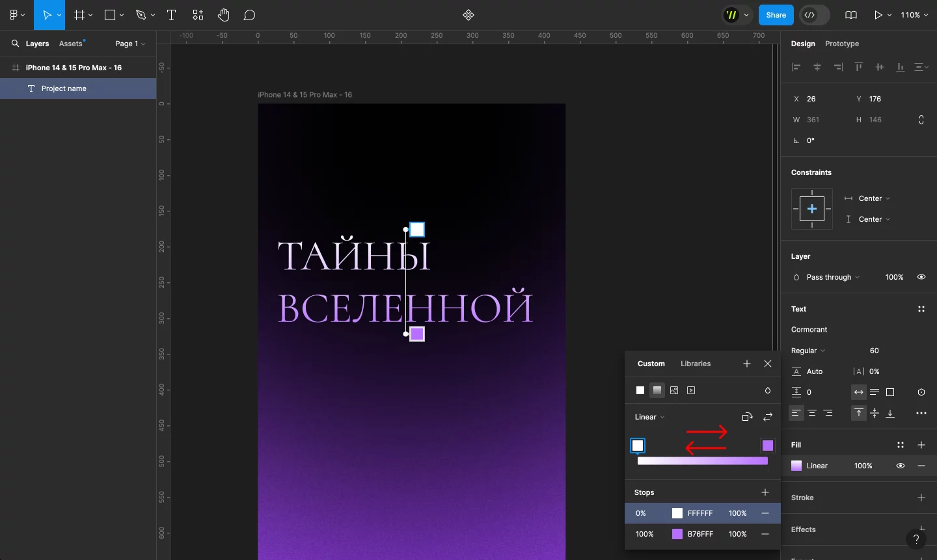Image resolution: width=937 pixels, height=560 pixels.
Task: Select the Rectangle shape tool
Action: click(x=110, y=15)
